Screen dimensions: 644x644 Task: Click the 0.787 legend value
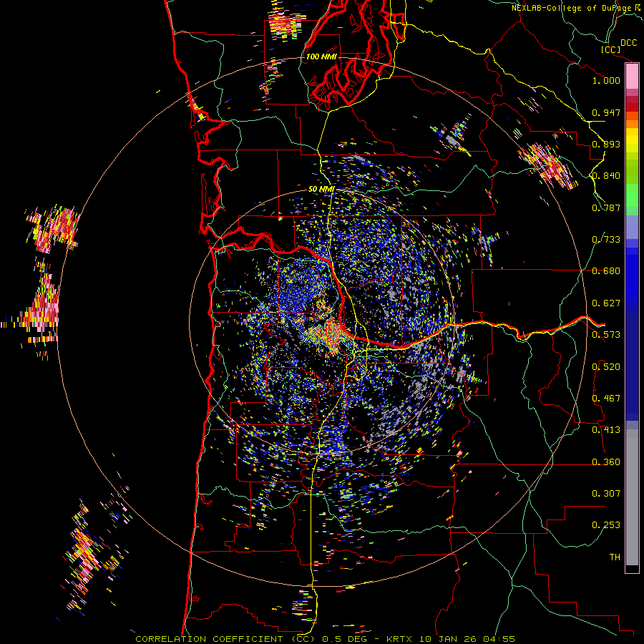click(x=606, y=208)
